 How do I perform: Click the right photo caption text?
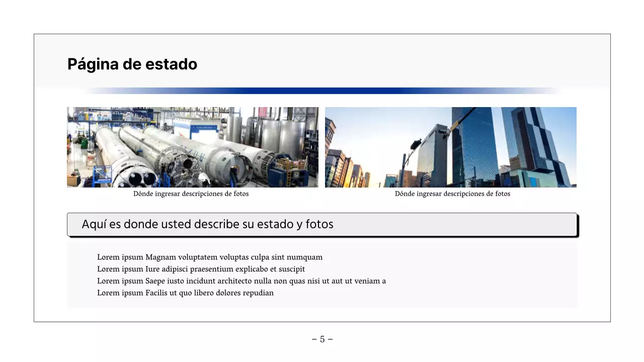[x=452, y=194]
